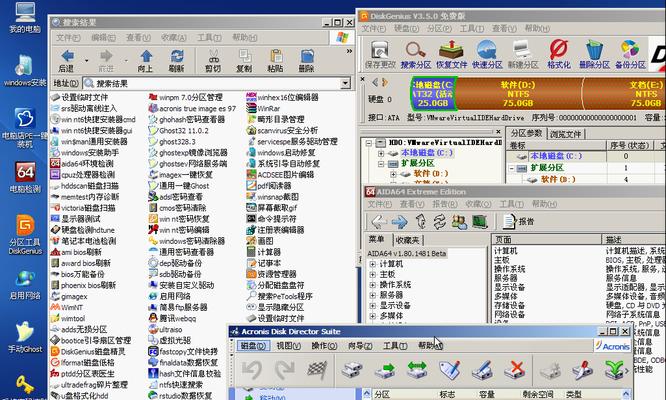Click 容量 column header in Acronis partition list
The height and width of the screenshot is (400, 666).
pyautogui.click(x=487, y=394)
